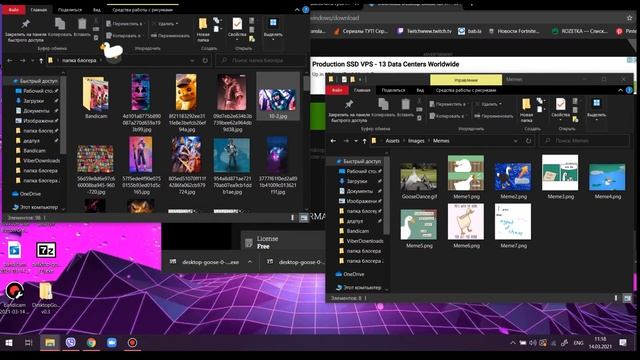
Task: Collapse the ribbon in Memes window
Action: 620,90
